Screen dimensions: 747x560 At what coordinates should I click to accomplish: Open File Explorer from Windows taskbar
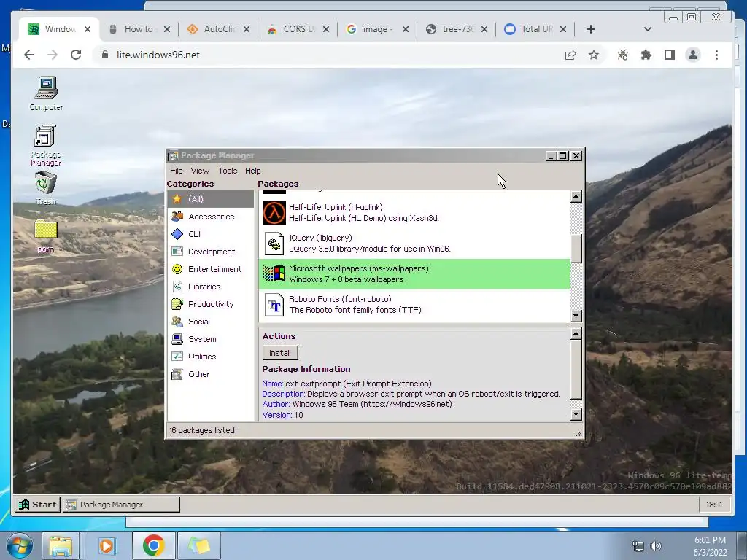pos(61,545)
